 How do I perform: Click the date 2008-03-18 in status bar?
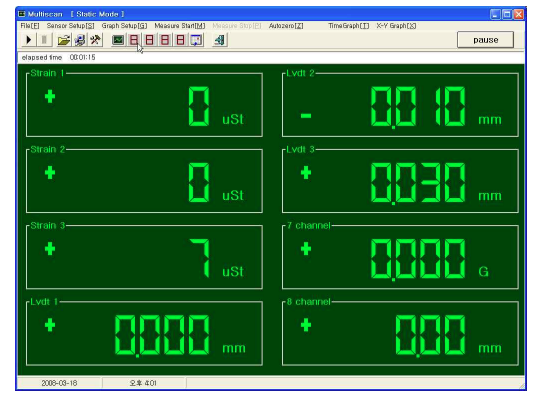pos(59,383)
